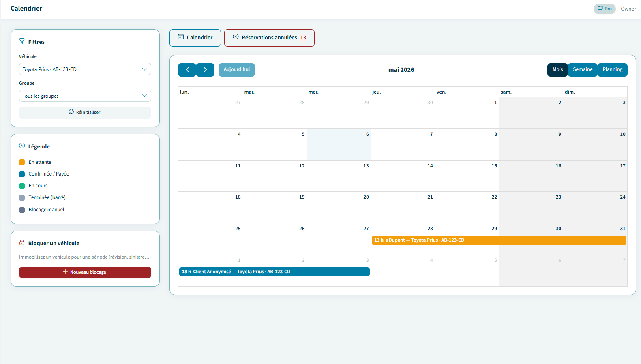Click the refresh icon in Réinitialiser
This screenshot has height=364, width=641.
tap(71, 112)
